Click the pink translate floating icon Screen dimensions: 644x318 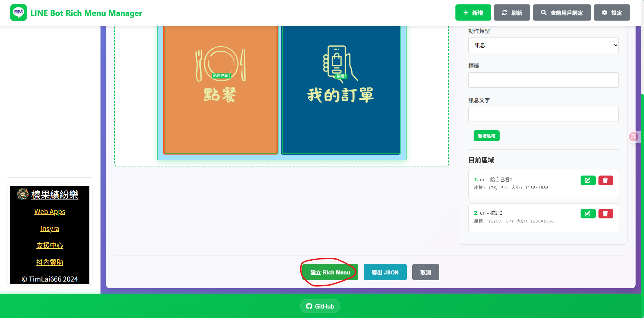633,137
